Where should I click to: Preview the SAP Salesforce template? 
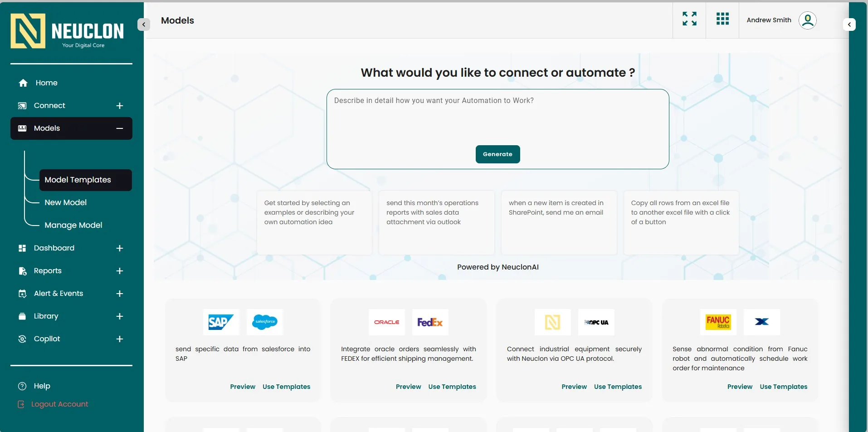243,387
